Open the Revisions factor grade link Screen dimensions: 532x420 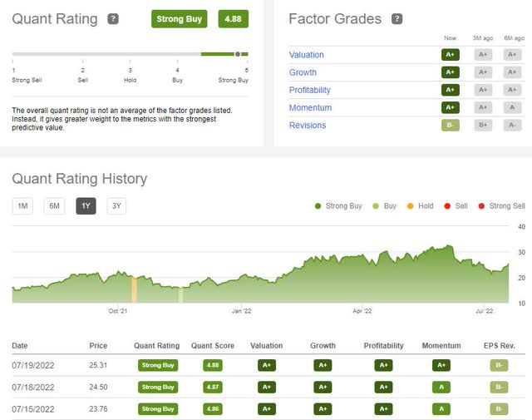[308, 126]
